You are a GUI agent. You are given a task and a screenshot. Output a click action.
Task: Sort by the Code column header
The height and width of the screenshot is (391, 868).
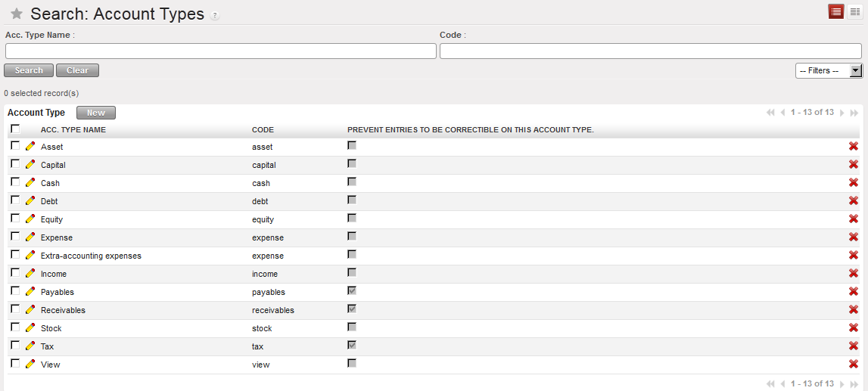tap(263, 130)
